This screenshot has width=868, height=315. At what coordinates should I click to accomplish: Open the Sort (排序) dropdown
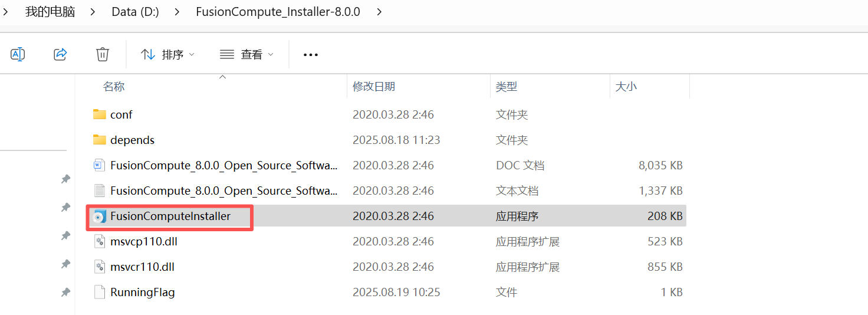pos(168,54)
